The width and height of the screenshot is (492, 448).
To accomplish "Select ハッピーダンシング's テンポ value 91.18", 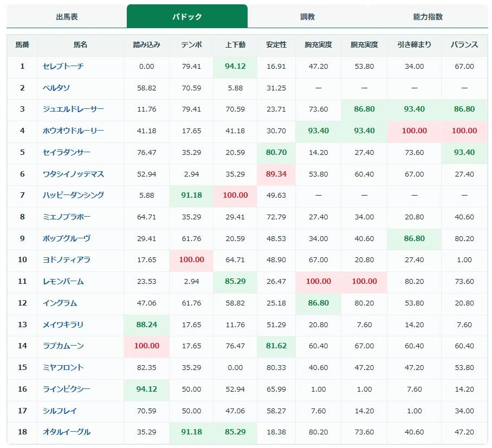I will 191,195.
